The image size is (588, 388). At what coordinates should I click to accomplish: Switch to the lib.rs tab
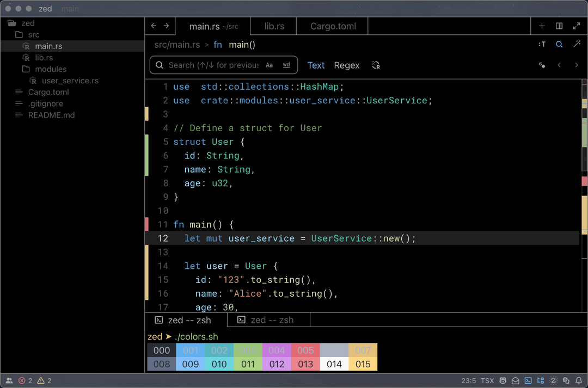click(274, 26)
